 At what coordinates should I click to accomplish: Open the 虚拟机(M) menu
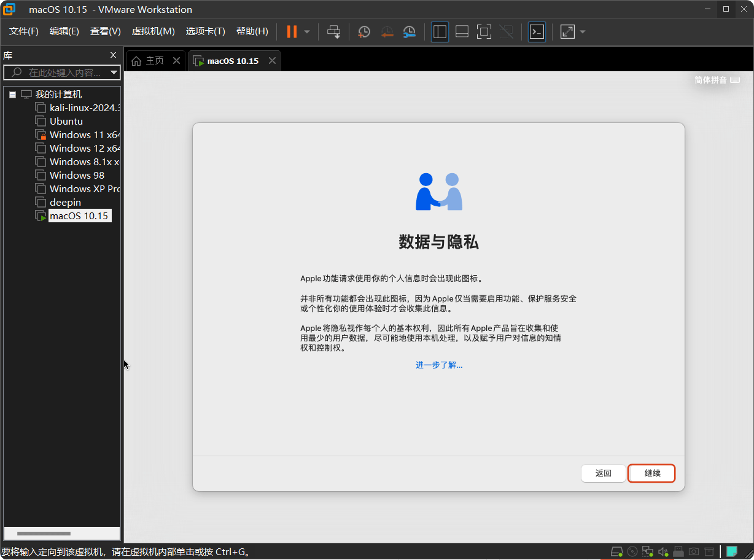153,31
